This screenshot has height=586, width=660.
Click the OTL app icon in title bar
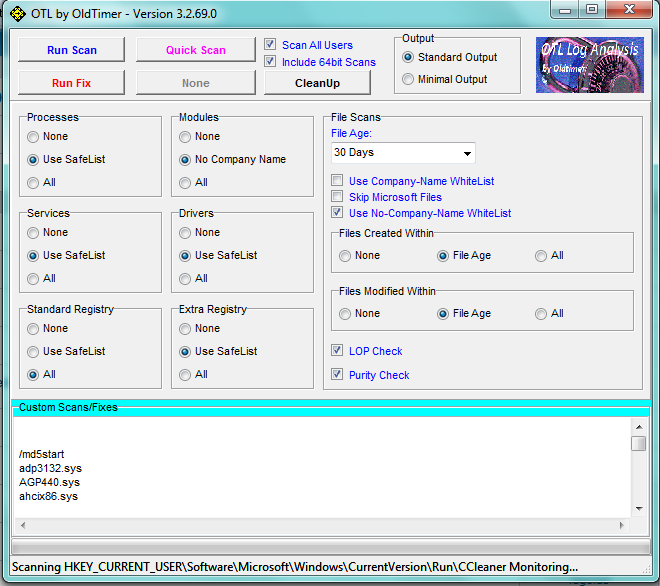tap(18, 14)
